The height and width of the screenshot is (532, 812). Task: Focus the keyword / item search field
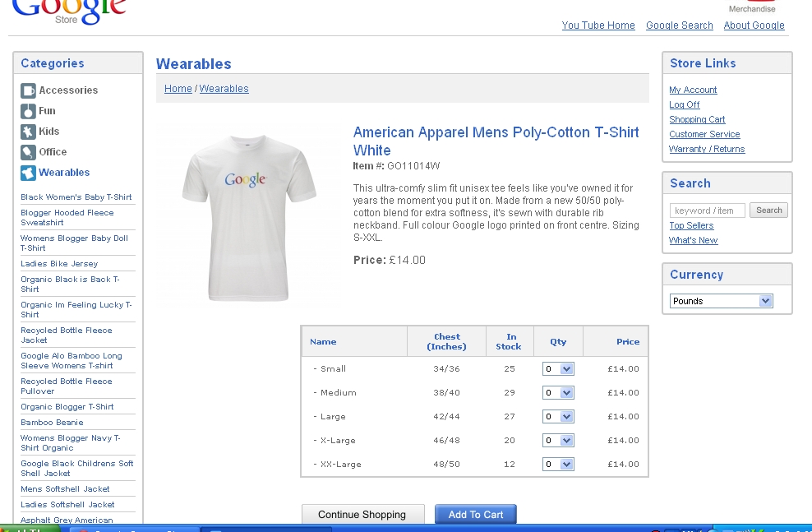tap(707, 210)
